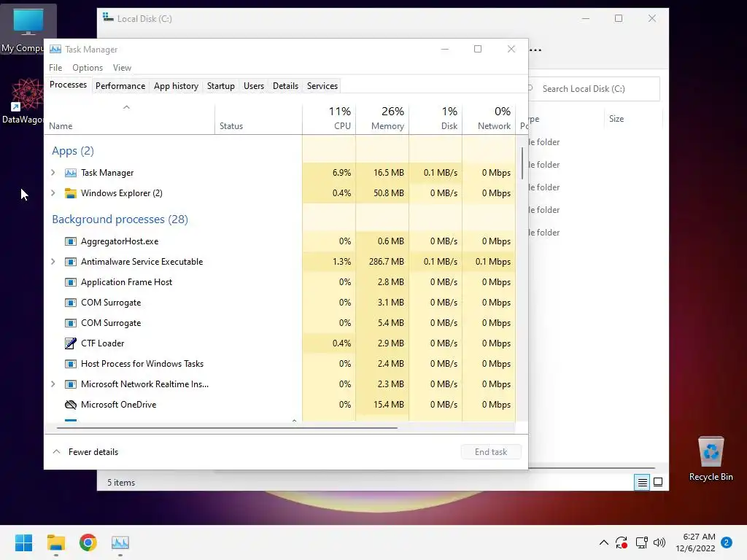Open the File menu

point(55,68)
